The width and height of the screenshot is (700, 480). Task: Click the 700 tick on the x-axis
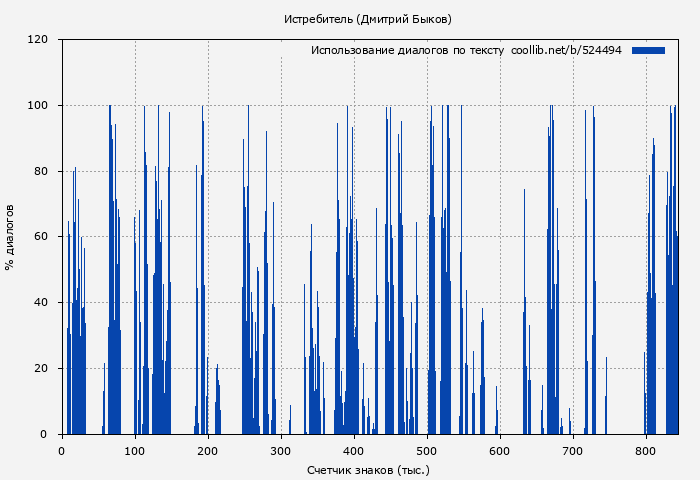(x=573, y=450)
